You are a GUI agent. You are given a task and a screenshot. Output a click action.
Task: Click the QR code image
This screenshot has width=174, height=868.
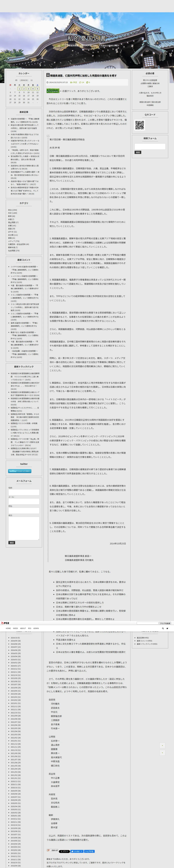pos(139,125)
